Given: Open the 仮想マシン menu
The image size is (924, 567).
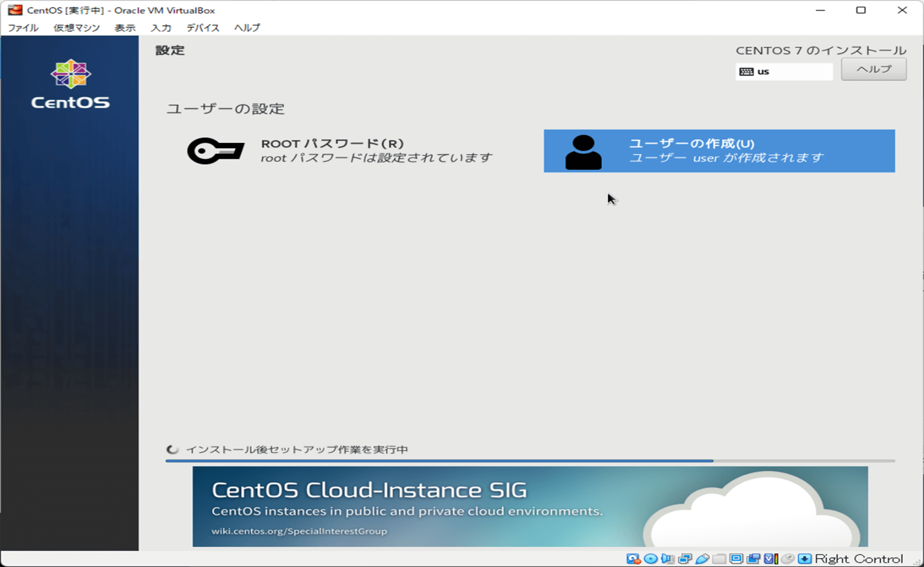Looking at the screenshot, I should 77,28.
